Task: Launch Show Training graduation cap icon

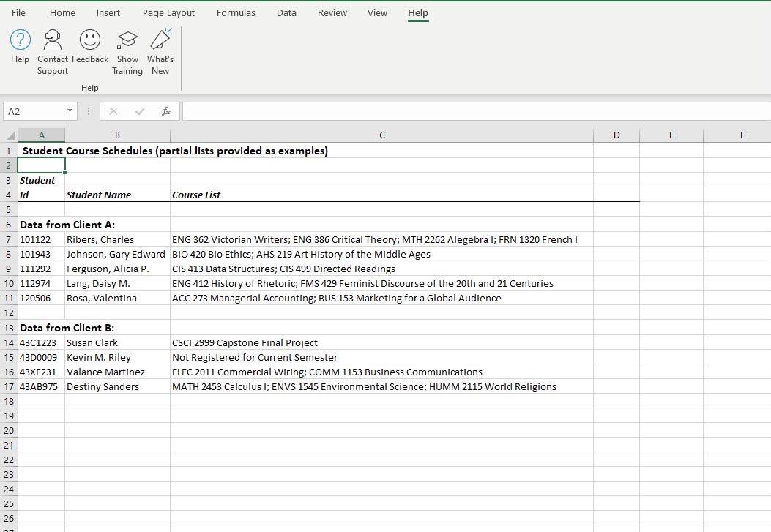Action: (x=127, y=40)
